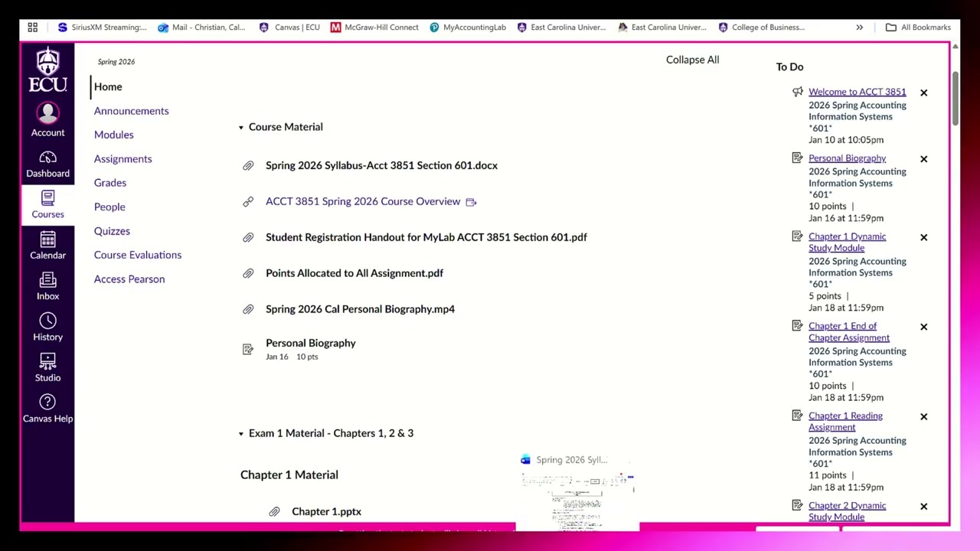Click announcement icon beside Welcome to ACCT 3851

(x=797, y=92)
